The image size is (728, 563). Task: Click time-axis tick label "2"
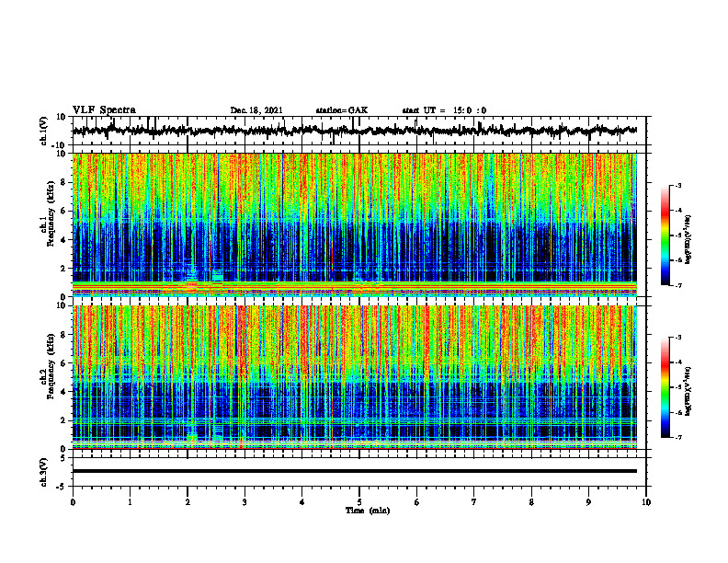click(x=188, y=502)
